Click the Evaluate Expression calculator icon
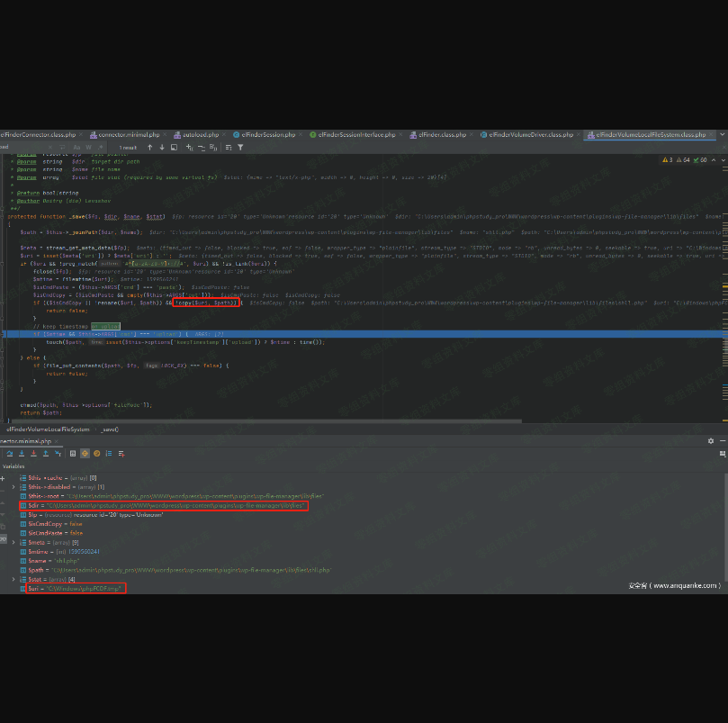This screenshot has width=728, height=723. pos(73,454)
